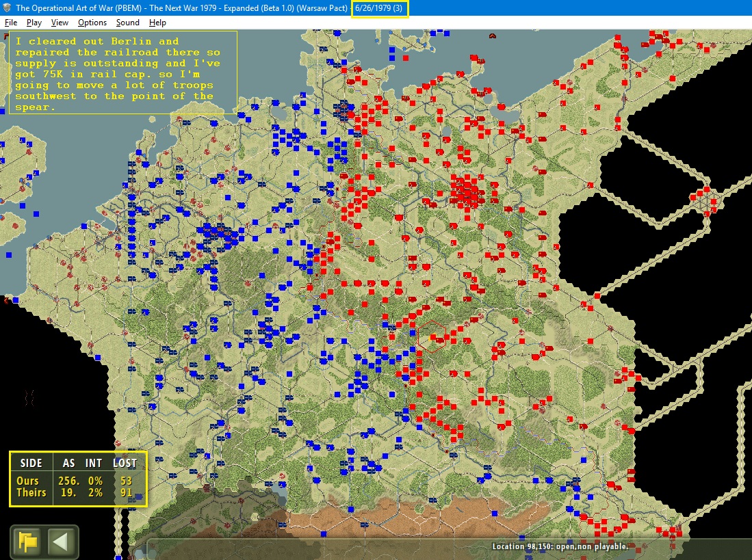
Task: Open the File menu
Action: (10, 23)
